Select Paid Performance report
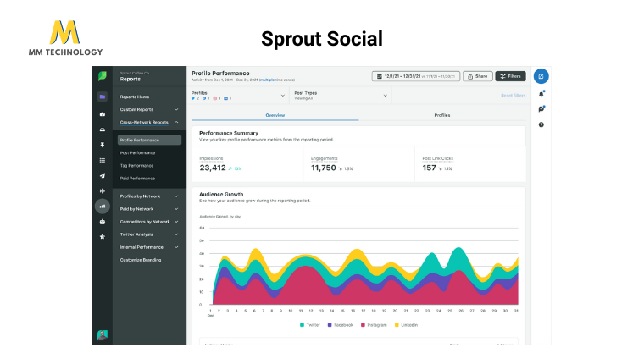 point(137,179)
